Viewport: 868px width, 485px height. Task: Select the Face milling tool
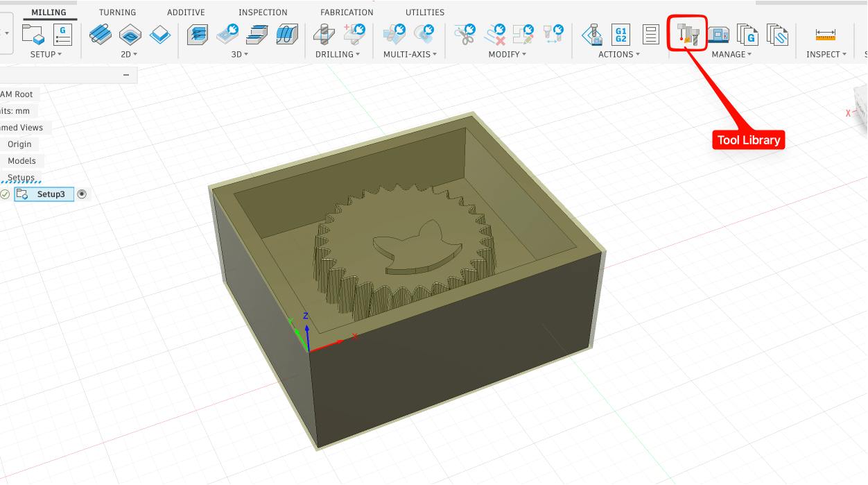(160, 34)
